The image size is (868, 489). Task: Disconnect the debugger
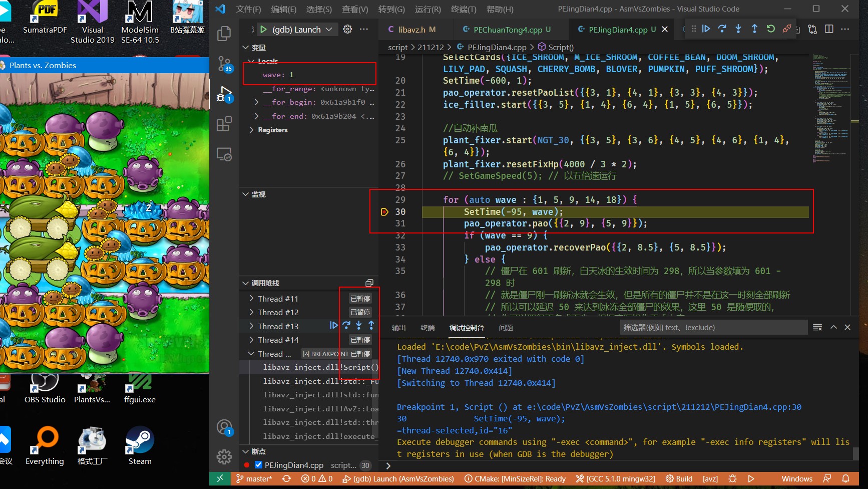[x=787, y=29]
